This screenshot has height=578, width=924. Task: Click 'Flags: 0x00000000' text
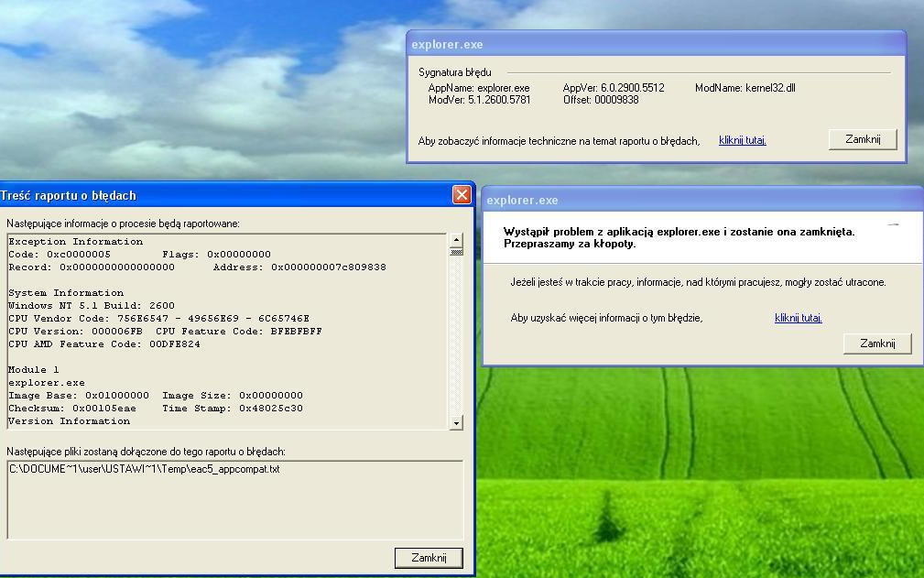pyautogui.click(x=216, y=255)
